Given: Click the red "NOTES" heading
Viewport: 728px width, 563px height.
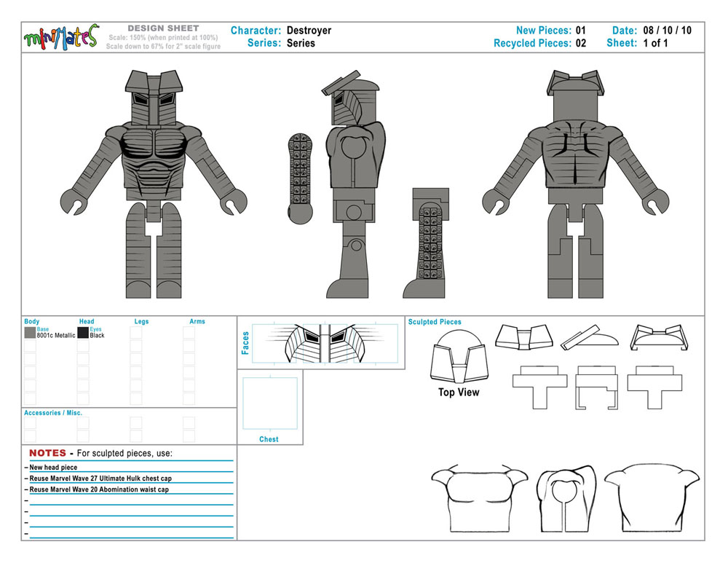Looking at the screenshot, I should click(x=47, y=453).
